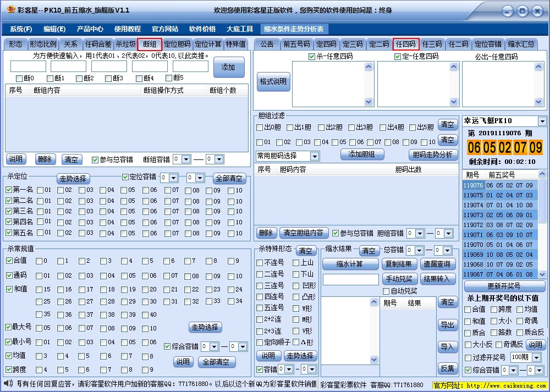Image resolution: width=550 pixels, height=392 pixels.
Task: Click the 导出 export button
Action: (x=448, y=325)
